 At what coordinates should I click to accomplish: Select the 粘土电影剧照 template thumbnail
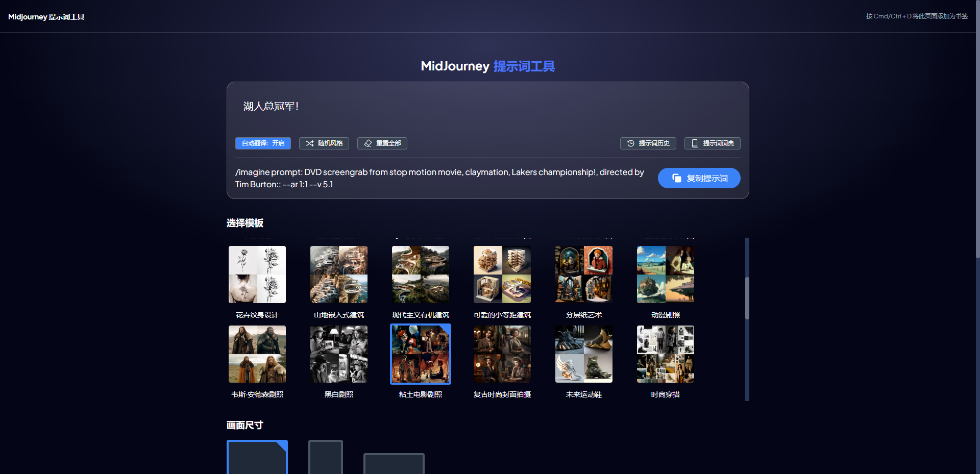coord(421,354)
